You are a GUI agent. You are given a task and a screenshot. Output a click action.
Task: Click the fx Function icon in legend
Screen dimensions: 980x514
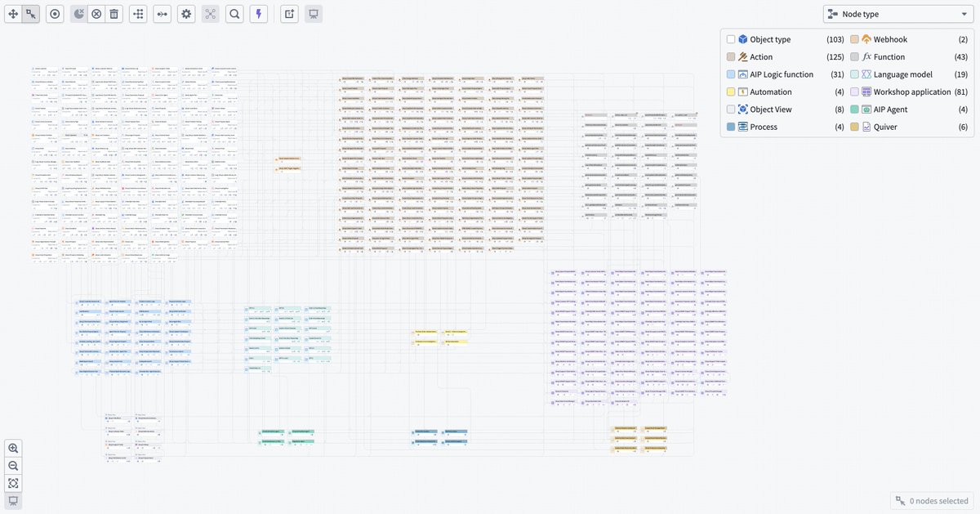(866, 57)
